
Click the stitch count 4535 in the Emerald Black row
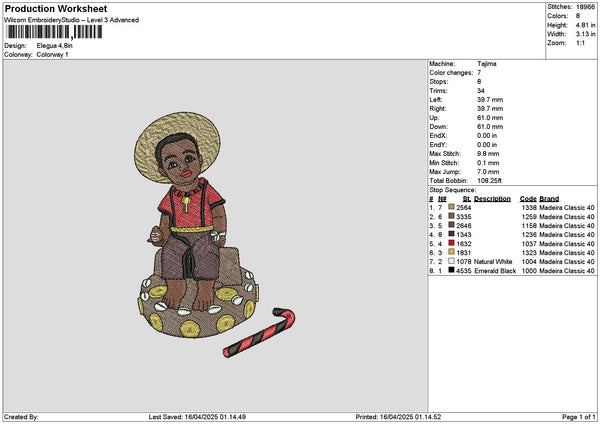coord(463,271)
